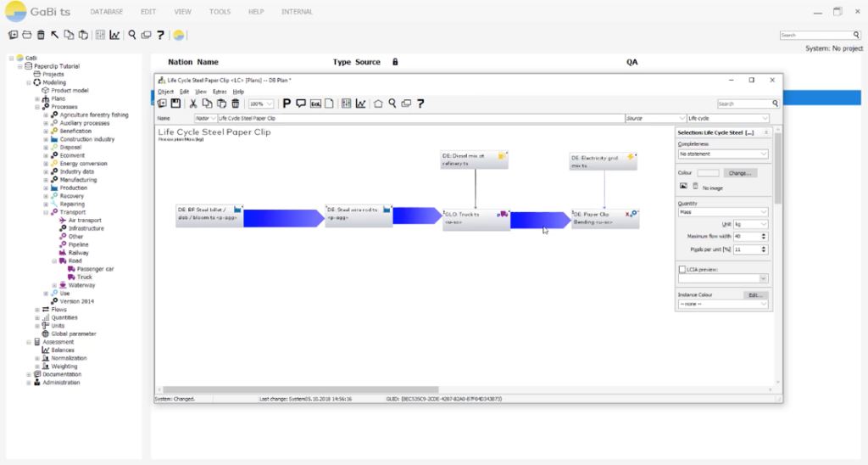This screenshot has height=465, width=868.
Task: Click the lock column header icon
Action: (395, 62)
